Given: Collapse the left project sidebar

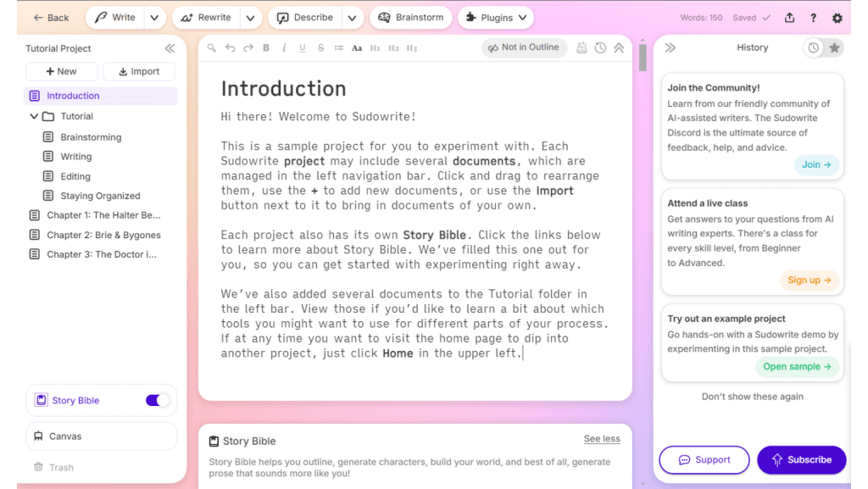Looking at the screenshot, I should pos(170,48).
